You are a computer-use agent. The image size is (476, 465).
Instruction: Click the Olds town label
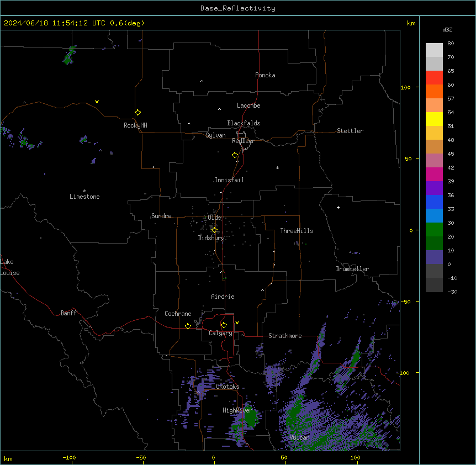pyautogui.click(x=214, y=218)
